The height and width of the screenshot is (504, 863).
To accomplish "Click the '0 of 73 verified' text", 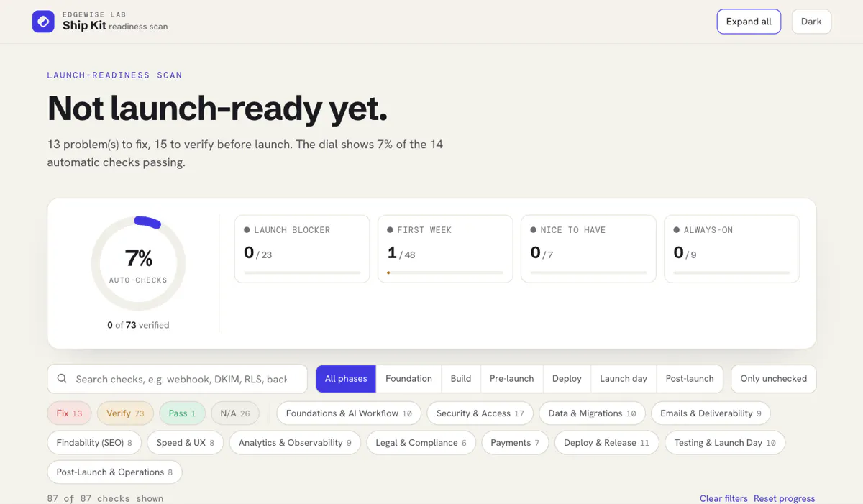I will pyautogui.click(x=138, y=325).
